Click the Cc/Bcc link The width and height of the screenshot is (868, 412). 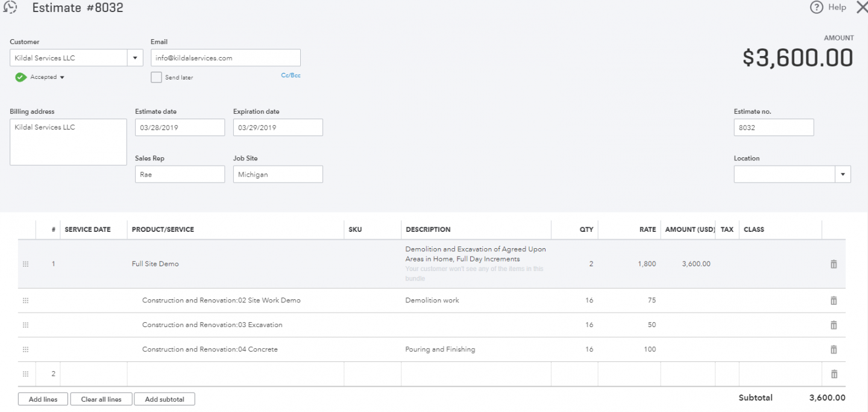(x=291, y=76)
